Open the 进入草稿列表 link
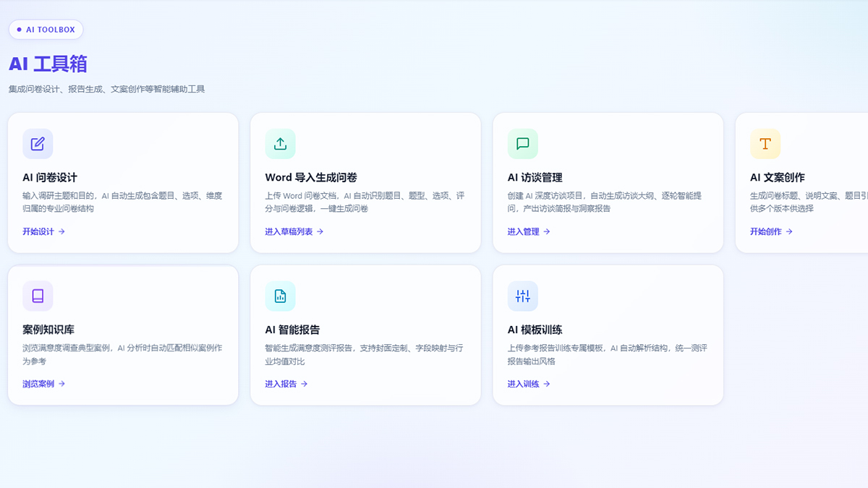Image resolution: width=868 pixels, height=488 pixels. click(x=294, y=232)
